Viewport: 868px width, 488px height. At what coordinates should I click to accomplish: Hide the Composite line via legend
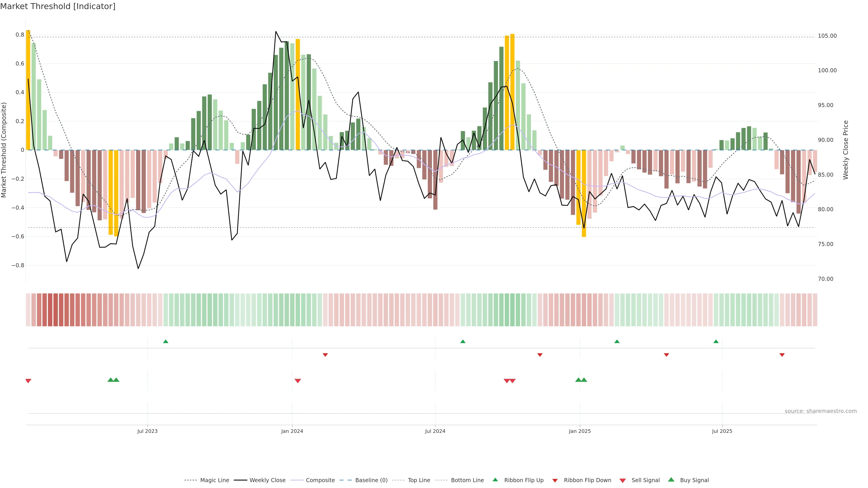[320, 480]
